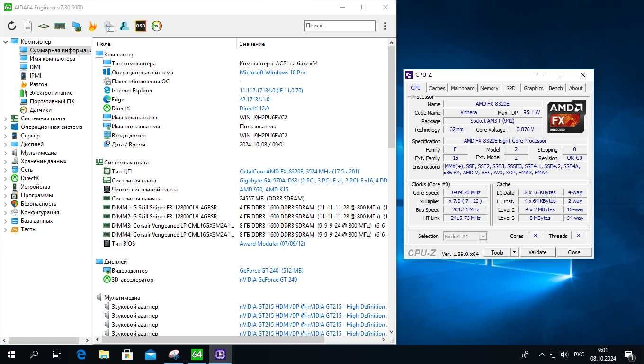
Task: Open the AIDA64 three-dot menu
Action: click(x=385, y=26)
